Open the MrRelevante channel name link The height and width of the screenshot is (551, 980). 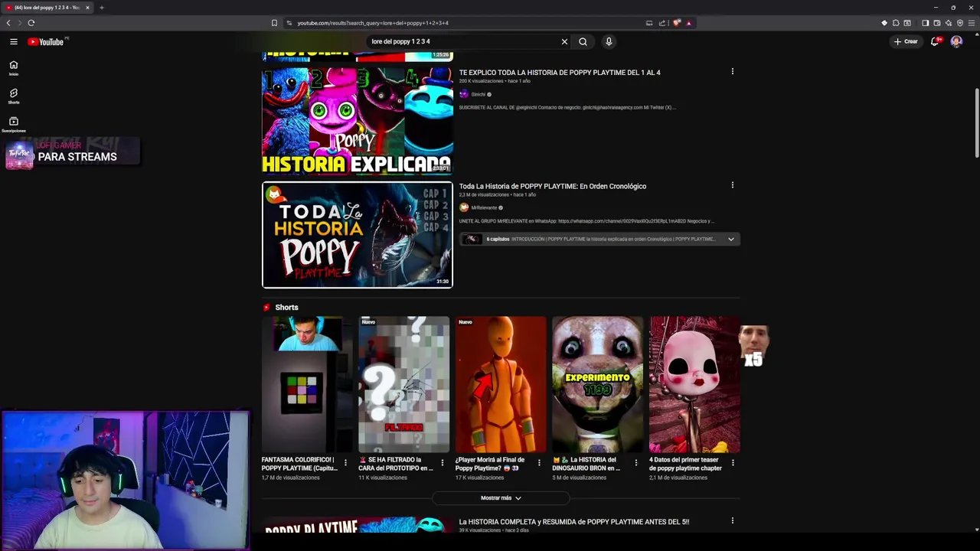[x=484, y=207]
